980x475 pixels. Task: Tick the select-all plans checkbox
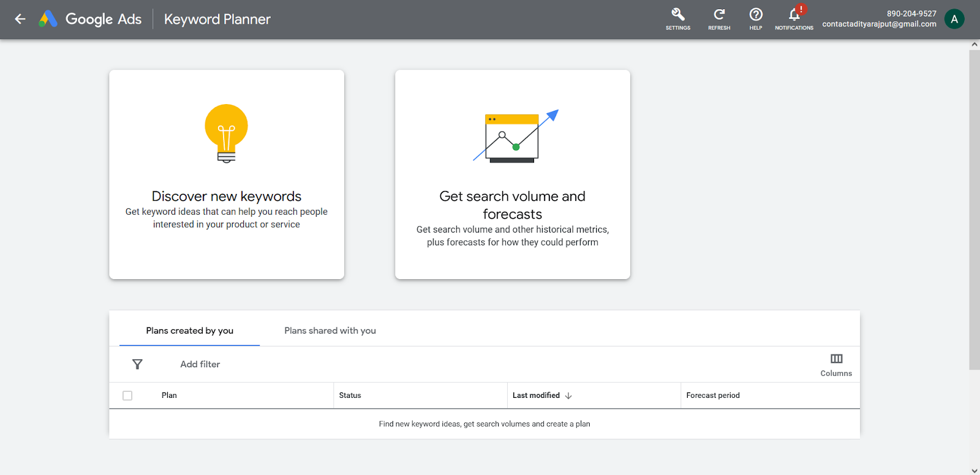pyautogui.click(x=127, y=395)
